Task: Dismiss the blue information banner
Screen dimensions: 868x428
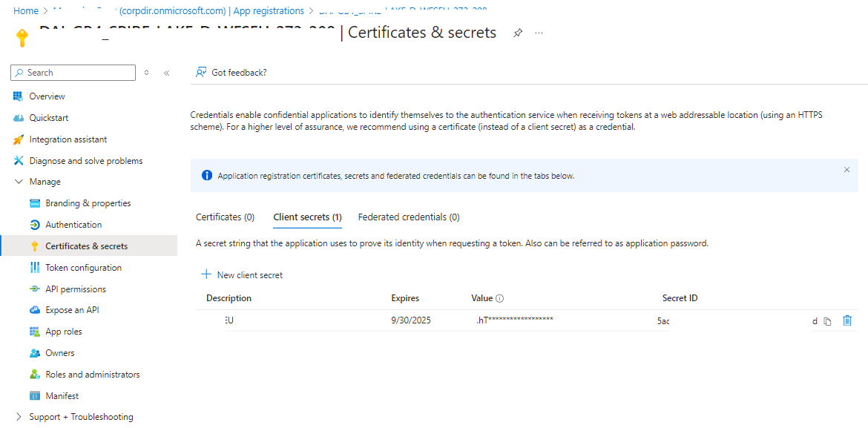Action: [x=846, y=169]
